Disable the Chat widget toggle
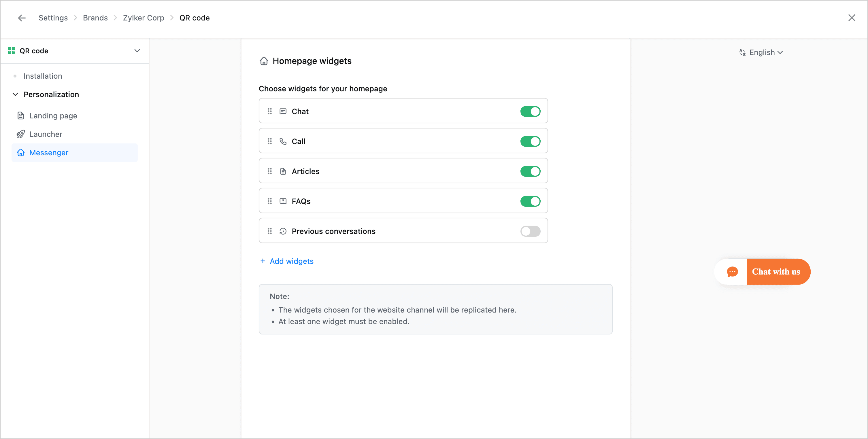Viewport: 868px width, 439px height. (x=530, y=111)
